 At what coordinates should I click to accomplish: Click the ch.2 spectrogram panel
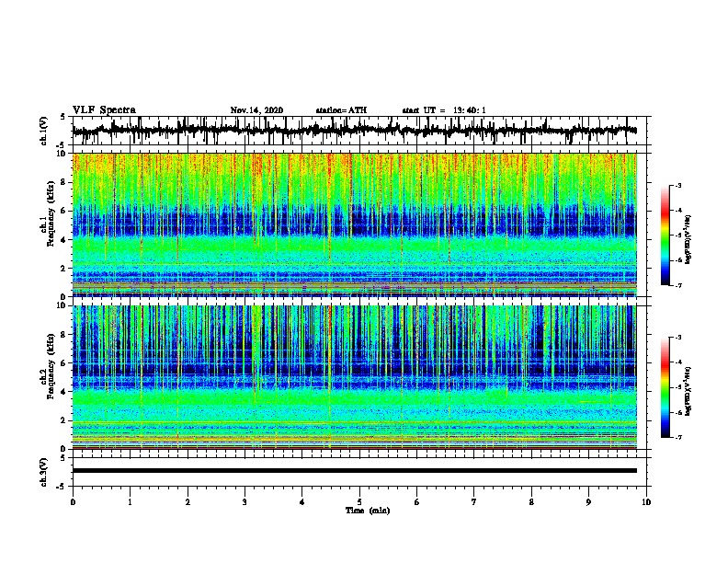(x=355, y=377)
